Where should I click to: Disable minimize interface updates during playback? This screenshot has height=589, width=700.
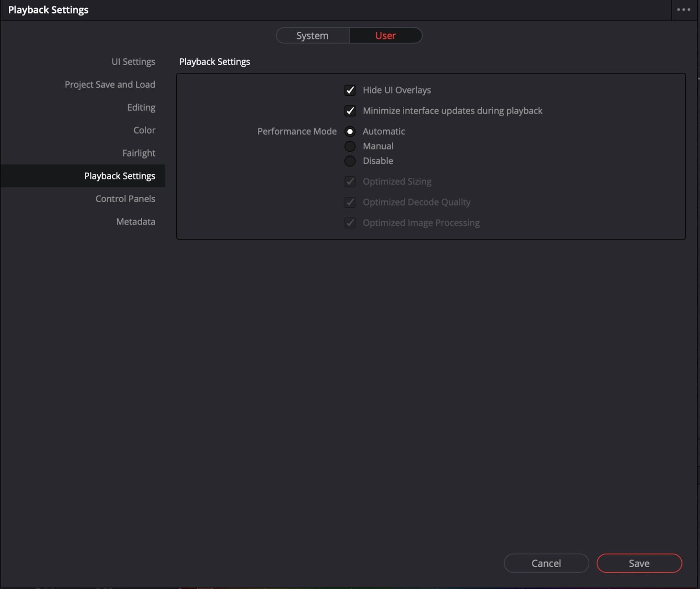point(350,111)
